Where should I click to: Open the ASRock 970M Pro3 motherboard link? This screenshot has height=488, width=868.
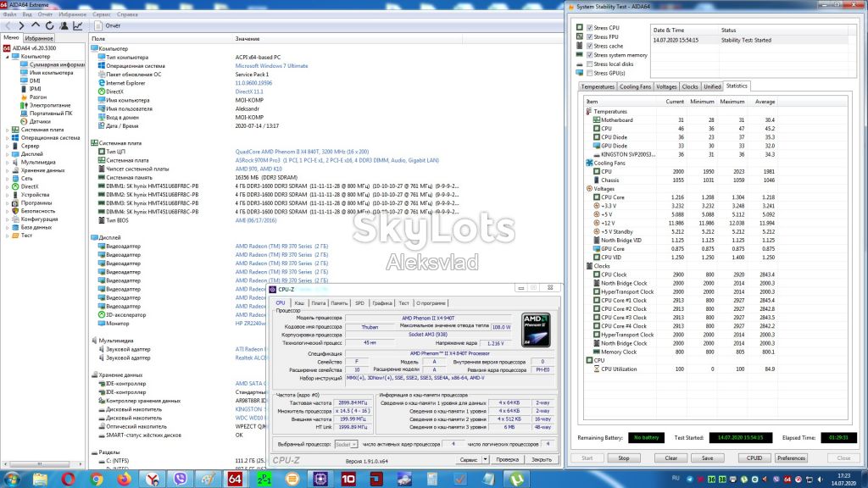(x=337, y=160)
